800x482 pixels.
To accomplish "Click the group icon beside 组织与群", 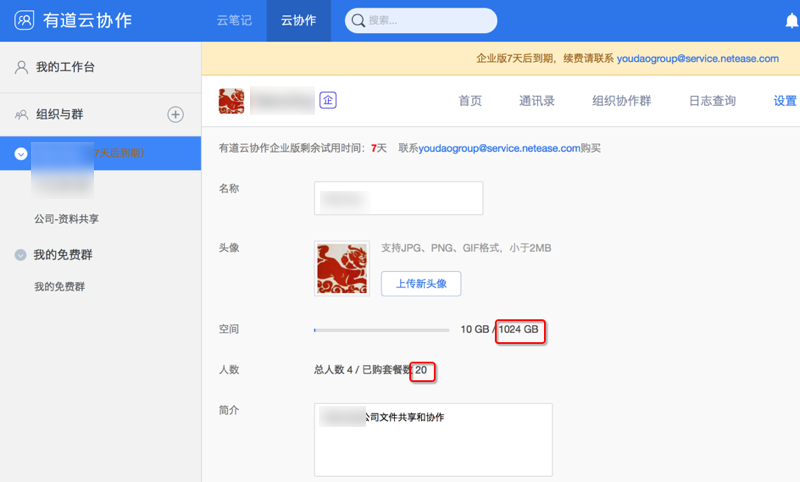I will [x=21, y=115].
